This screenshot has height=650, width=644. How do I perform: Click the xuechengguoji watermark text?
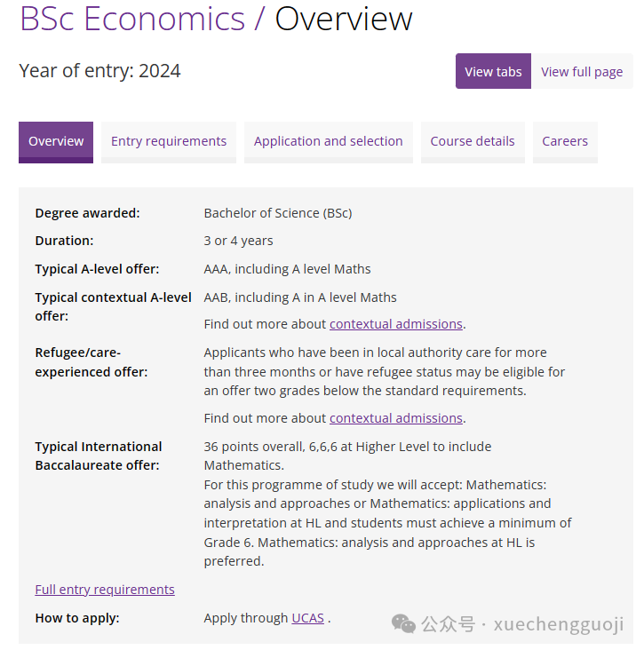point(559,624)
